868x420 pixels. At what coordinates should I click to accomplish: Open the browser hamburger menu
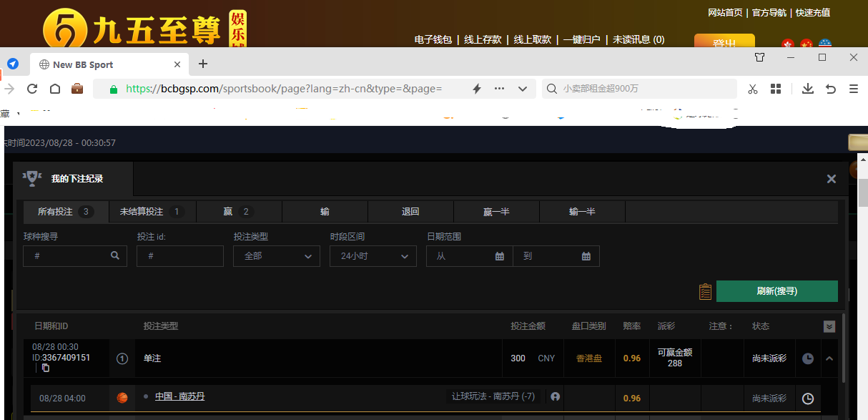854,89
